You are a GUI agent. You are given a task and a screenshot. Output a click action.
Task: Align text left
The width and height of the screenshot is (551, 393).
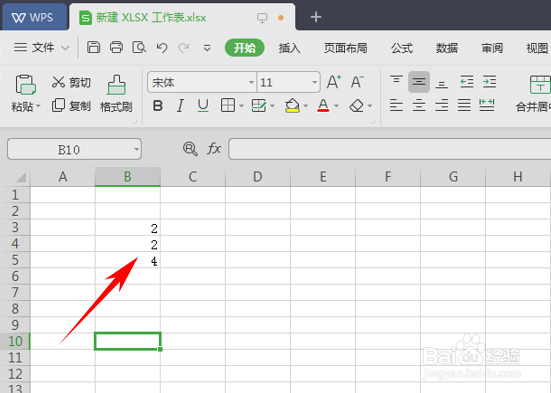pos(396,105)
